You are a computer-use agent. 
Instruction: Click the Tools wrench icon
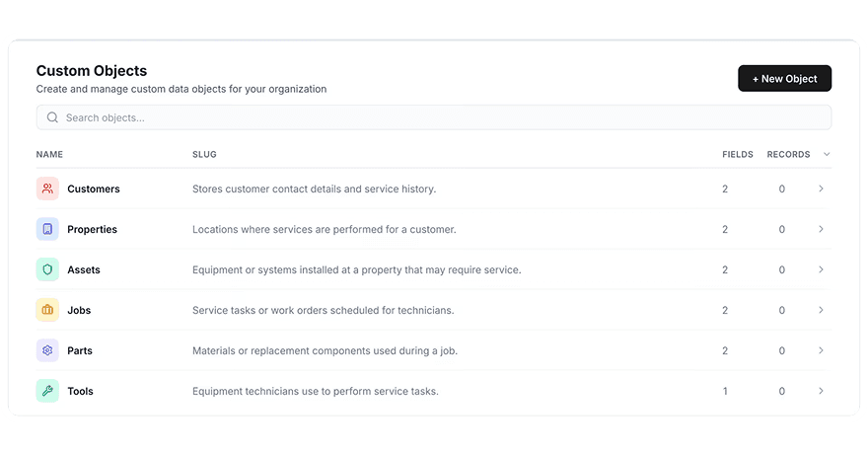click(47, 391)
